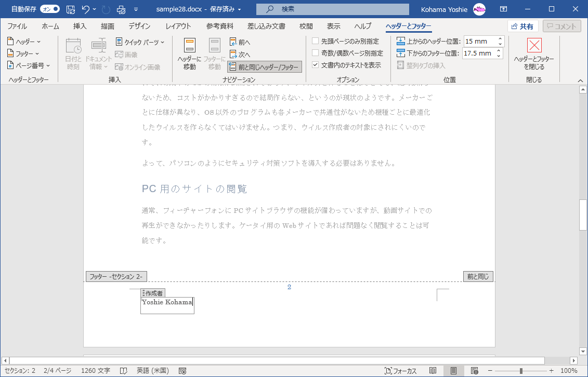The width and height of the screenshot is (588, 377).
Task: Select the Print Layout view icon
Action: click(x=453, y=371)
